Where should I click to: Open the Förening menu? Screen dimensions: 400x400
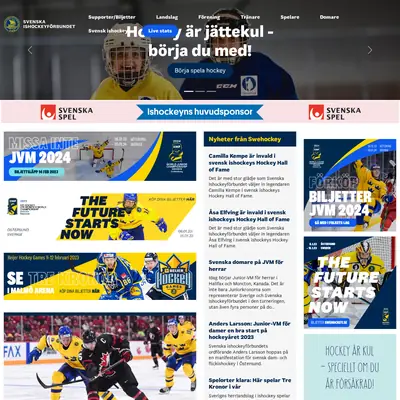pyautogui.click(x=209, y=17)
